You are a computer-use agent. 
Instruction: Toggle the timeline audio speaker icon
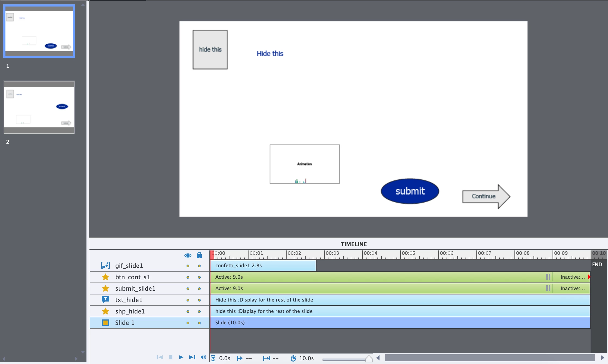point(203,357)
